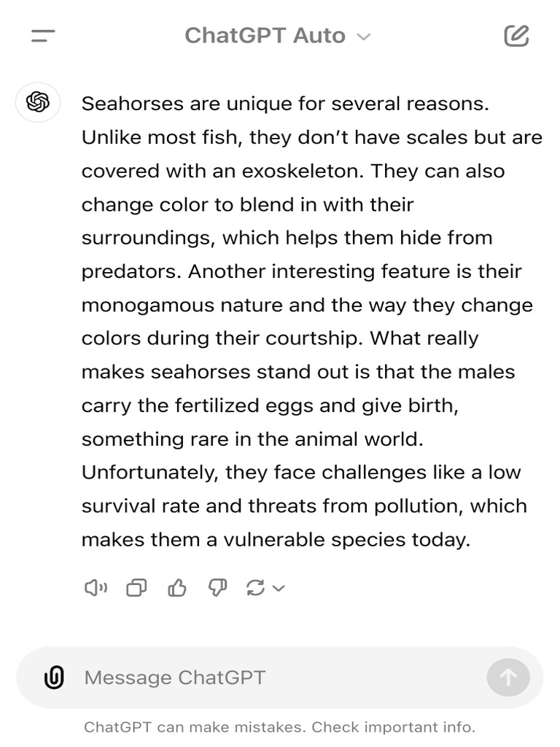Click the ChatGPT logo avatar beside the response
This screenshot has height=747, width=560.
tap(38, 102)
